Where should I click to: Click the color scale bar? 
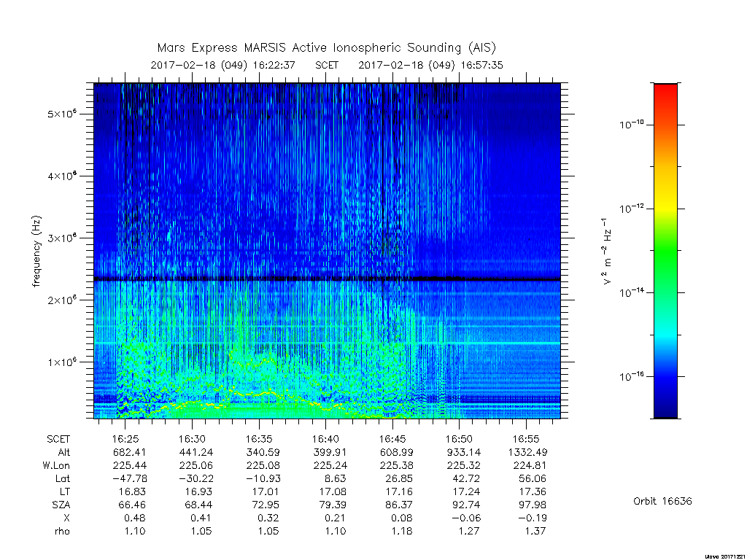(665, 251)
